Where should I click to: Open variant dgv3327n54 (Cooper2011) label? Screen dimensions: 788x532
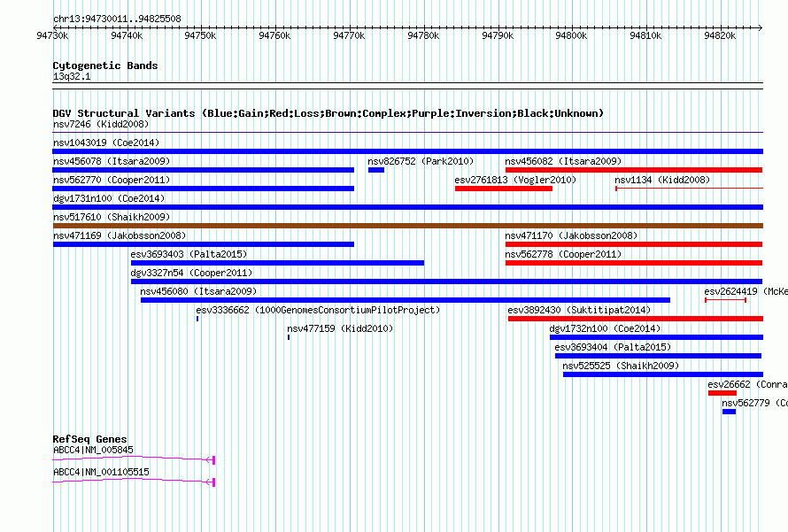(191, 273)
